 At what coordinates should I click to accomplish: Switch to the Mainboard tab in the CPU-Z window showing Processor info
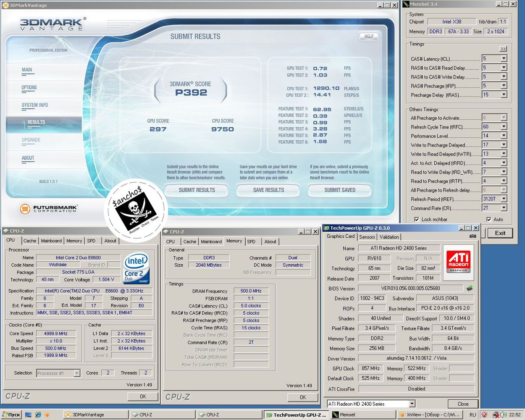pyautogui.click(x=51, y=241)
